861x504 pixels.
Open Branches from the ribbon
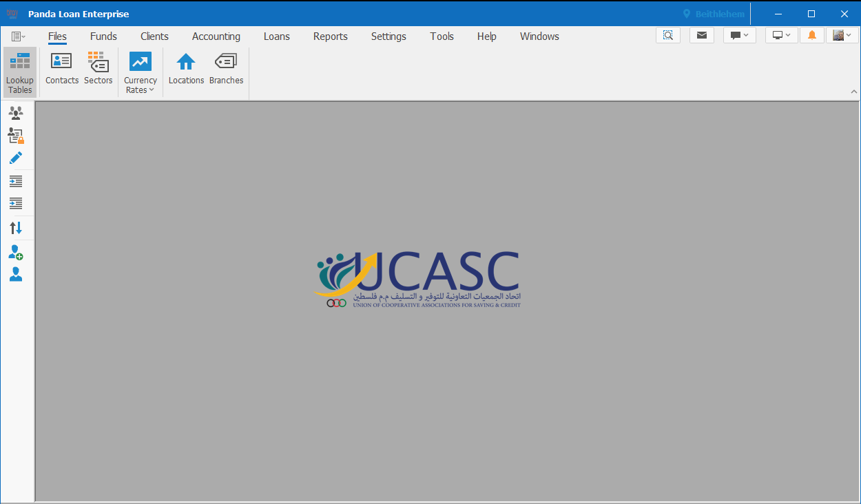[x=226, y=69]
